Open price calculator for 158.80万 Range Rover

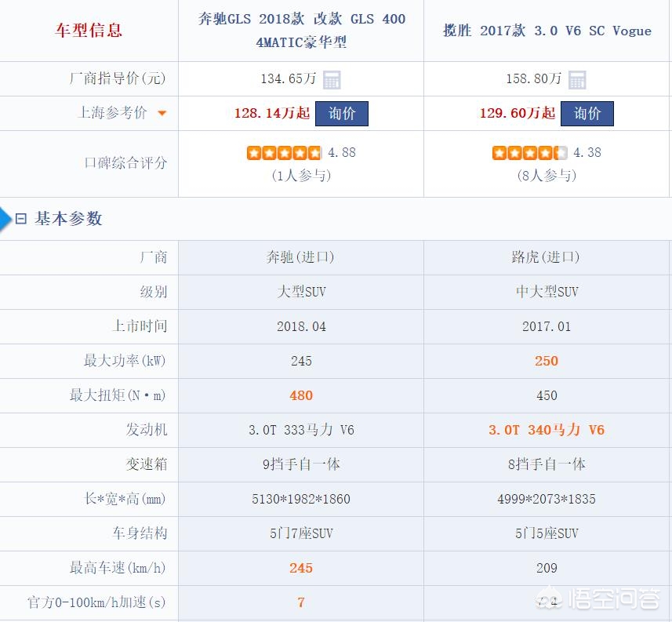pyautogui.click(x=577, y=80)
